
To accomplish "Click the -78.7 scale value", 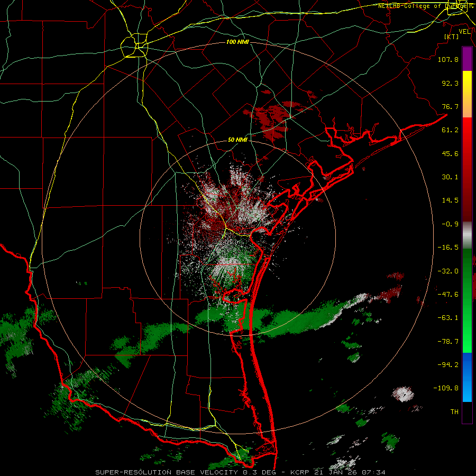I will (x=448, y=342).
